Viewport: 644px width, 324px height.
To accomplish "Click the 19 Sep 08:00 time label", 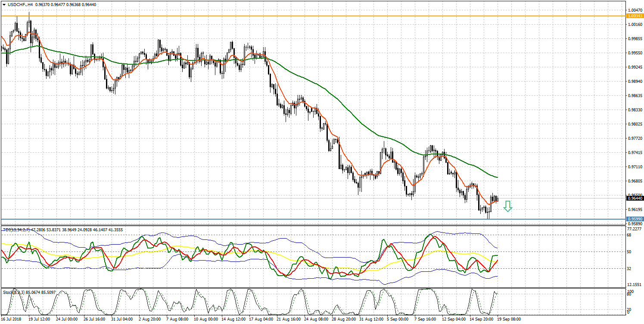I will [509, 320].
